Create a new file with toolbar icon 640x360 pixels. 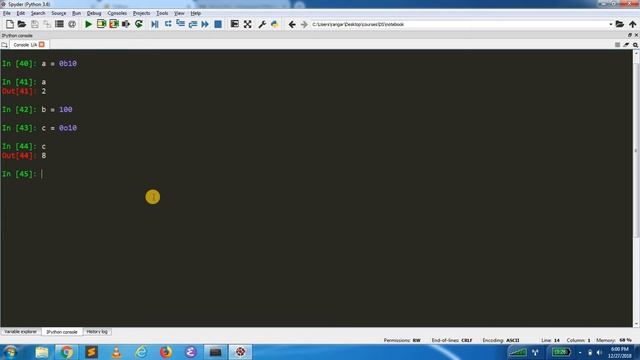pos(9,24)
